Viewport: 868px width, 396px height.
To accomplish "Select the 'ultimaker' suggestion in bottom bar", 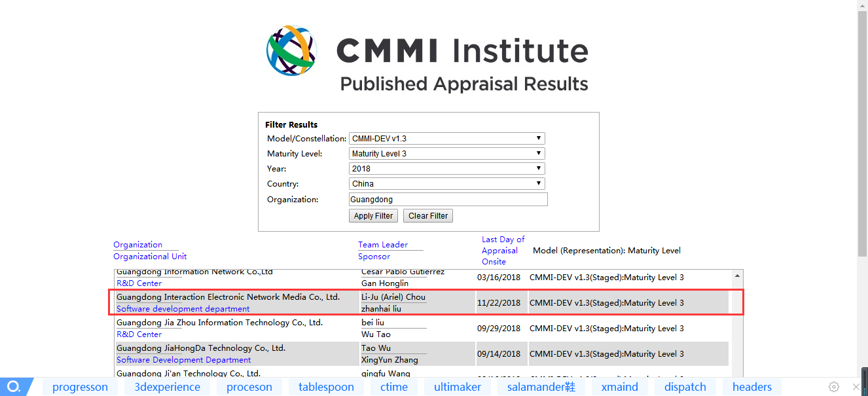I will (457, 387).
